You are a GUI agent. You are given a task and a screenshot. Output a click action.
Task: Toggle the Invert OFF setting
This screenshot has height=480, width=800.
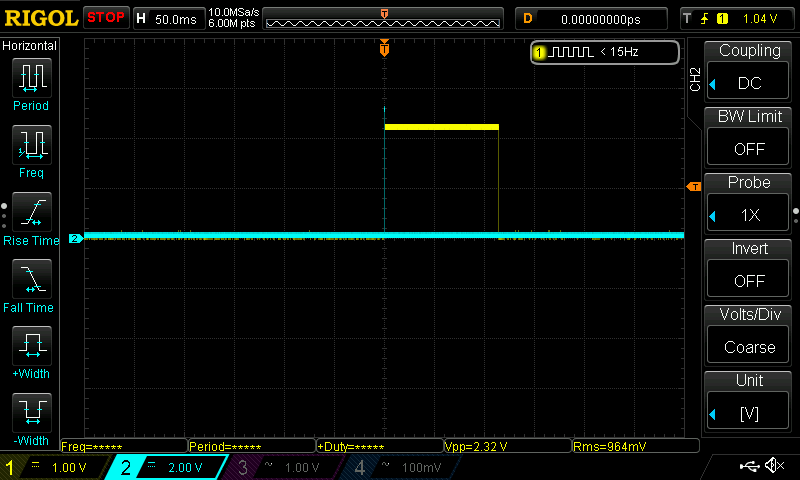pos(748,279)
